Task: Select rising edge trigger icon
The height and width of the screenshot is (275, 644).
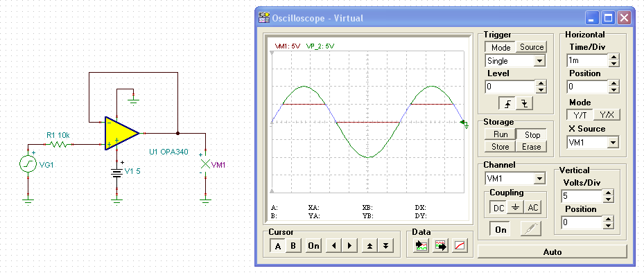Action: point(507,104)
